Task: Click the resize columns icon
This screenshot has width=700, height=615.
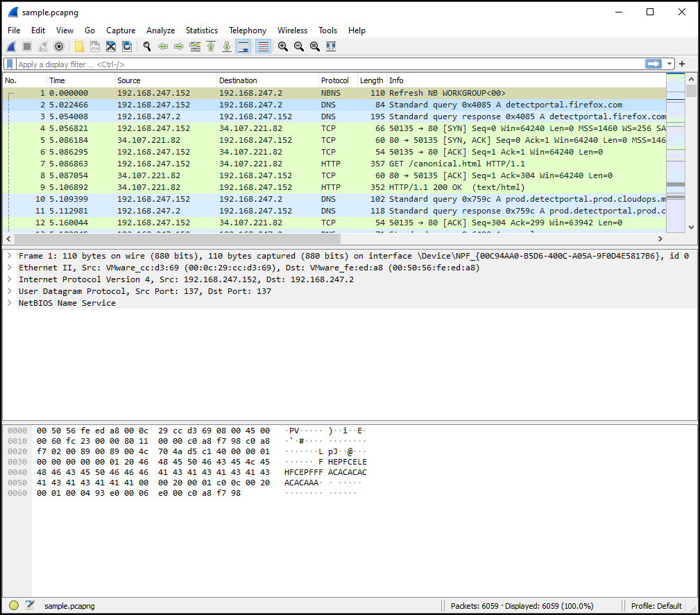Action: point(331,46)
